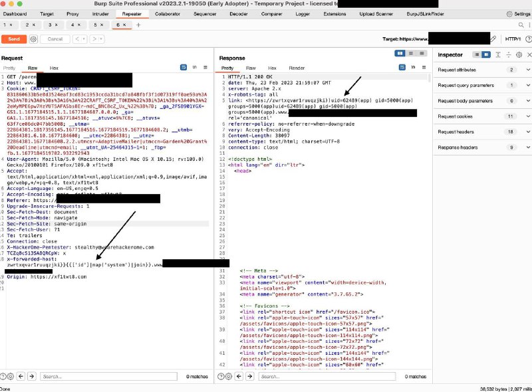Open Request search settings gear
This screenshot has width=532, height=392.
(11, 377)
